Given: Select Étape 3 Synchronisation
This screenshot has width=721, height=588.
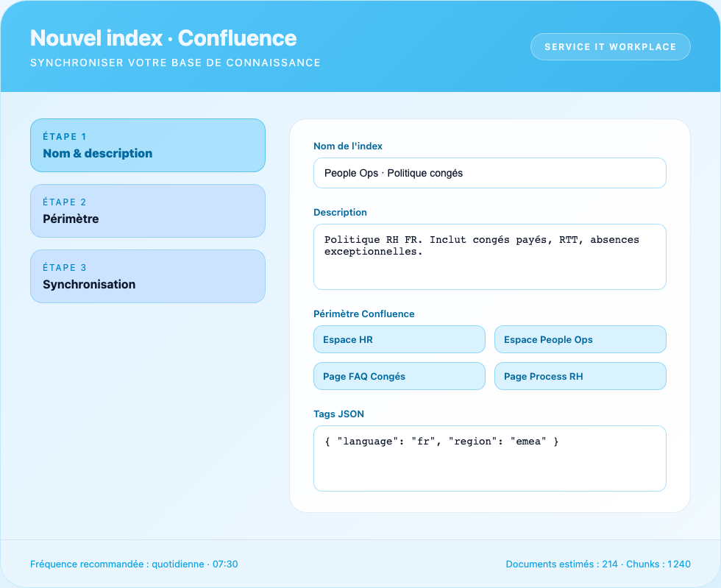Looking at the screenshot, I should point(147,276).
